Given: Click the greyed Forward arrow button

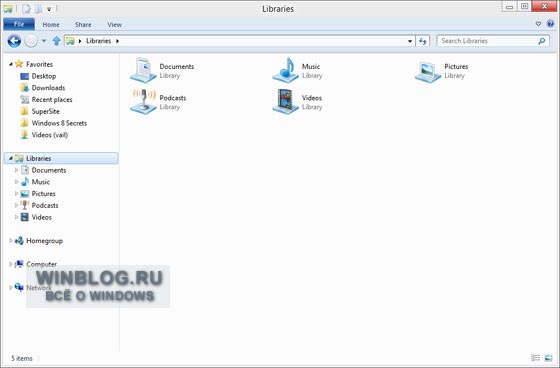Looking at the screenshot, I should [x=31, y=41].
